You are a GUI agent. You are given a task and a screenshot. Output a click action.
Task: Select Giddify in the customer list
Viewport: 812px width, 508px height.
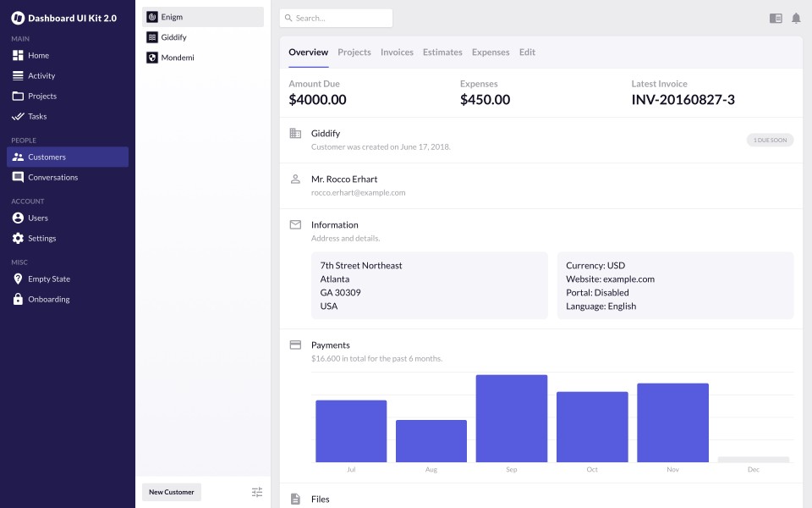coord(173,37)
